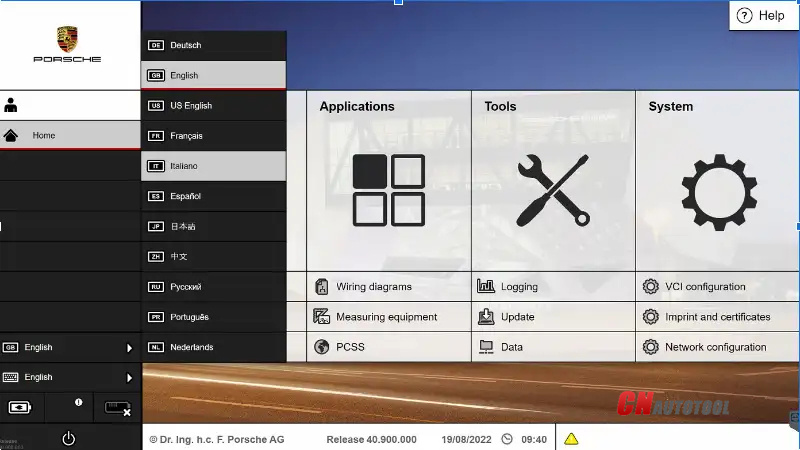
Task: Click the System heading
Action: click(670, 107)
